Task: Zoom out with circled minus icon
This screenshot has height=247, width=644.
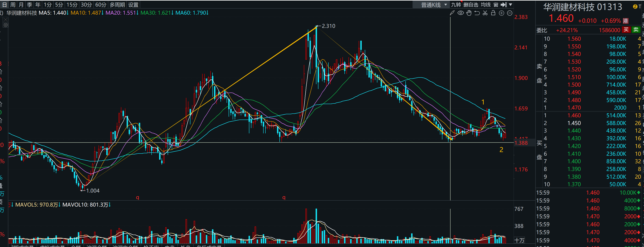Action: 510,13
